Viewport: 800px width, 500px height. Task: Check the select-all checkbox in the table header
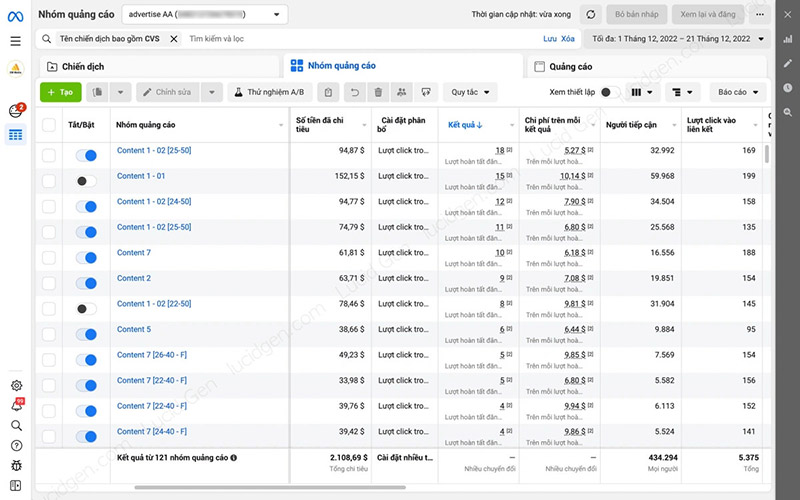pos(49,125)
